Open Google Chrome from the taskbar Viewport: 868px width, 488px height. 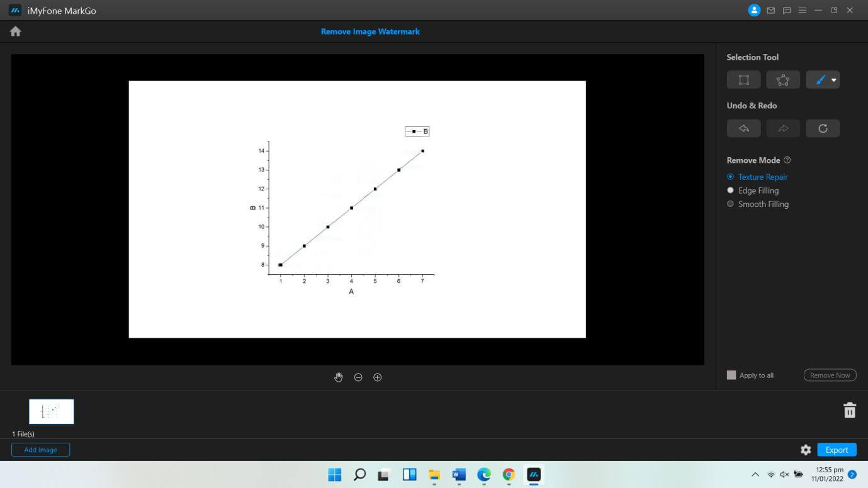click(509, 474)
